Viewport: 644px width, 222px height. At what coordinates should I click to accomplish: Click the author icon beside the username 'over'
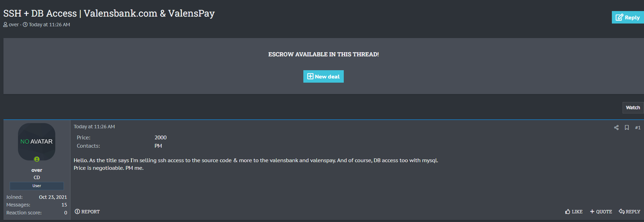coord(6,25)
